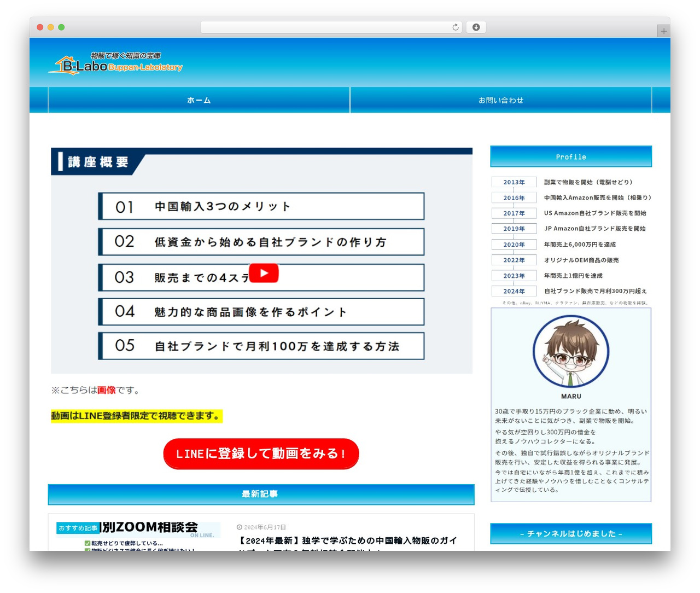Screen dimensions: 700x593
Task: Click the browser reload icon
Action: 455,27
